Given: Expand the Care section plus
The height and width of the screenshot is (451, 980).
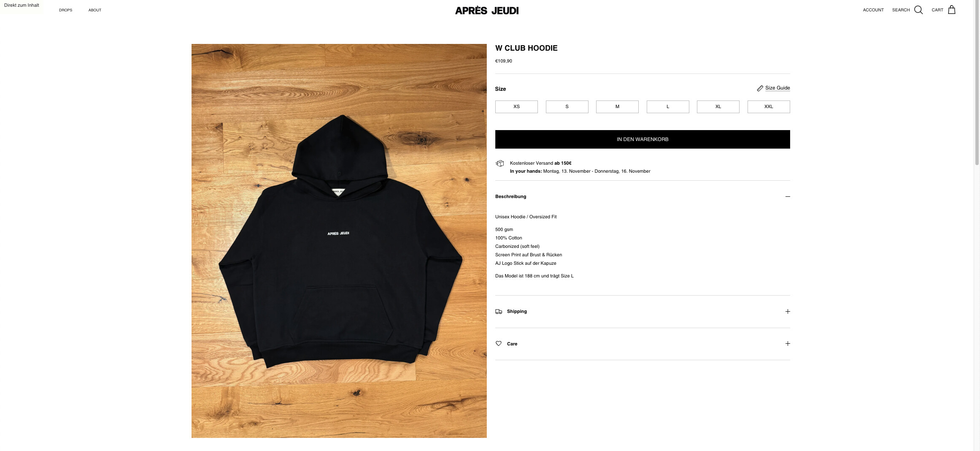Looking at the screenshot, I should coord(788,344).
